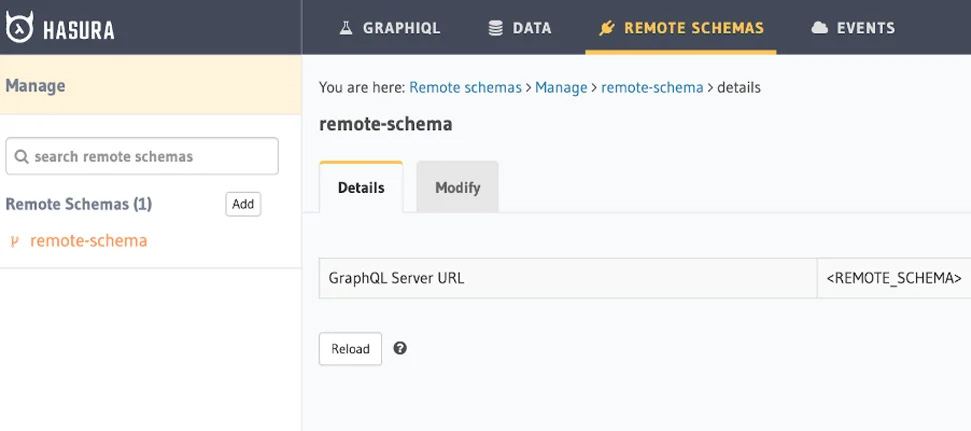This screenshot has height=431, width=971.
Task: Click the Reload button
Action: click(x=351, y=349)
